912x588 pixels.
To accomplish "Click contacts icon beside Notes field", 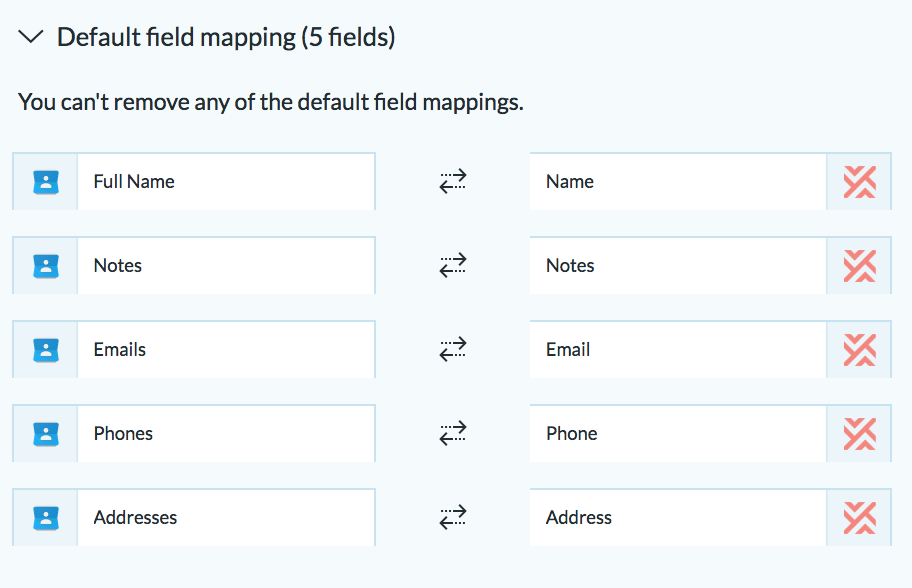I will pos(46,266).
